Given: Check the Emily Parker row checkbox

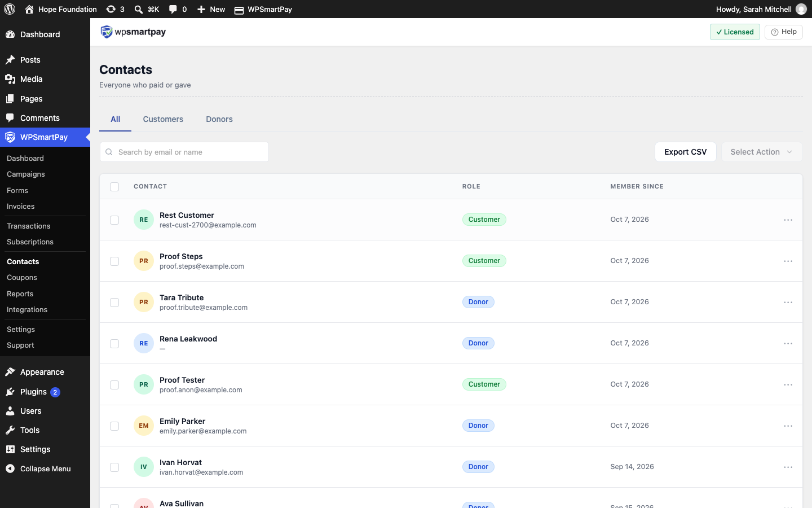Looking at the screenshot, I should [114, 426].
